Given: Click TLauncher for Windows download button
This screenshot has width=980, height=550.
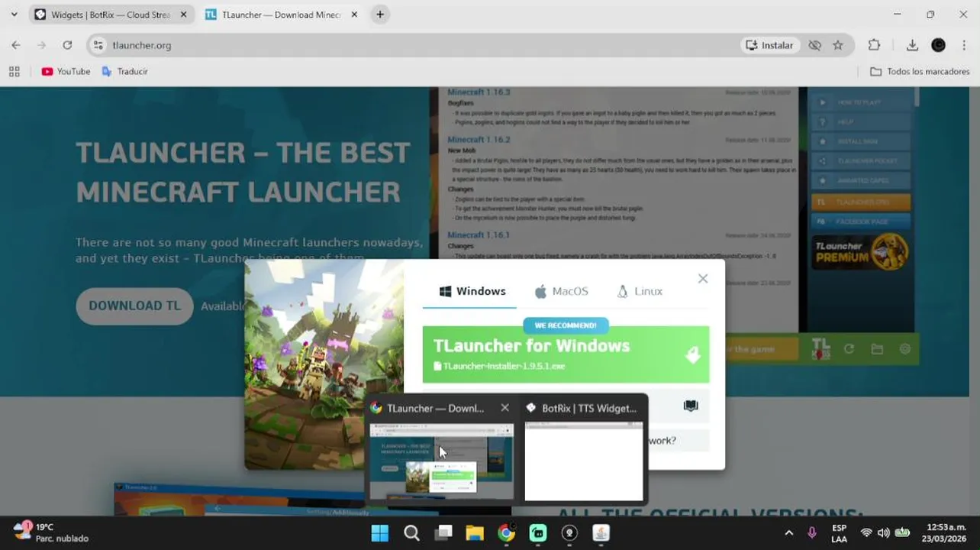Looking at the screenshot, I should click(x=566, y=354).
